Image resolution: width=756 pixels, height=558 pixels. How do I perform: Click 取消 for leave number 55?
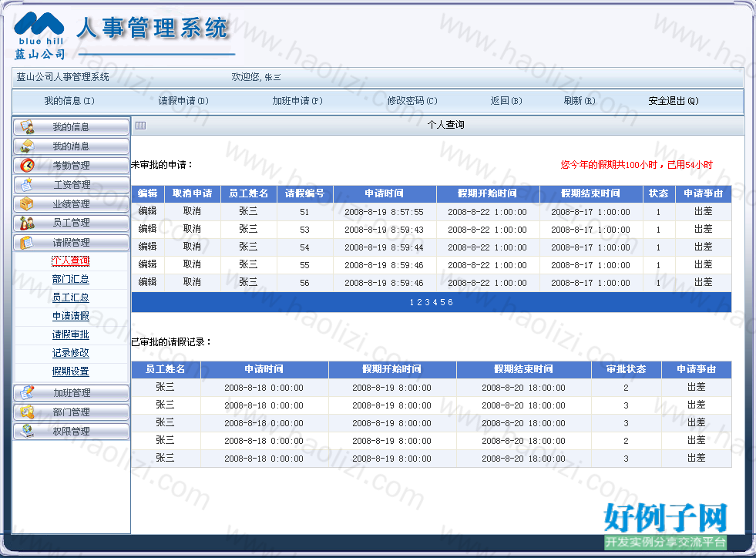click(x=192, y=264)
